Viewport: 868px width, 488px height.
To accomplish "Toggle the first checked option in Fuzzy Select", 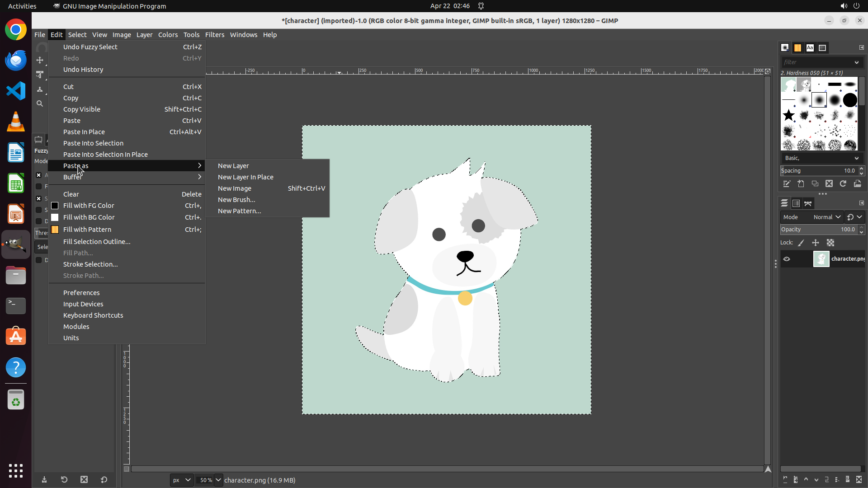I will 39,175.
